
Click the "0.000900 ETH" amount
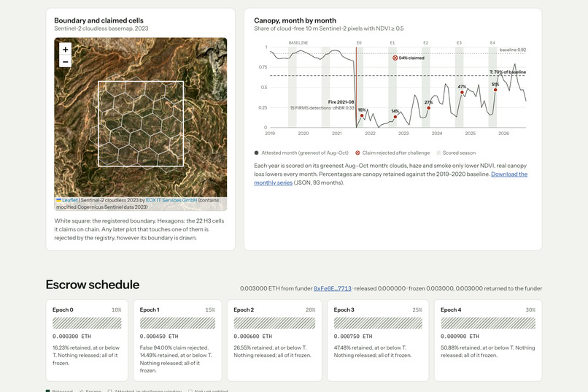click(x=460, y=337)
